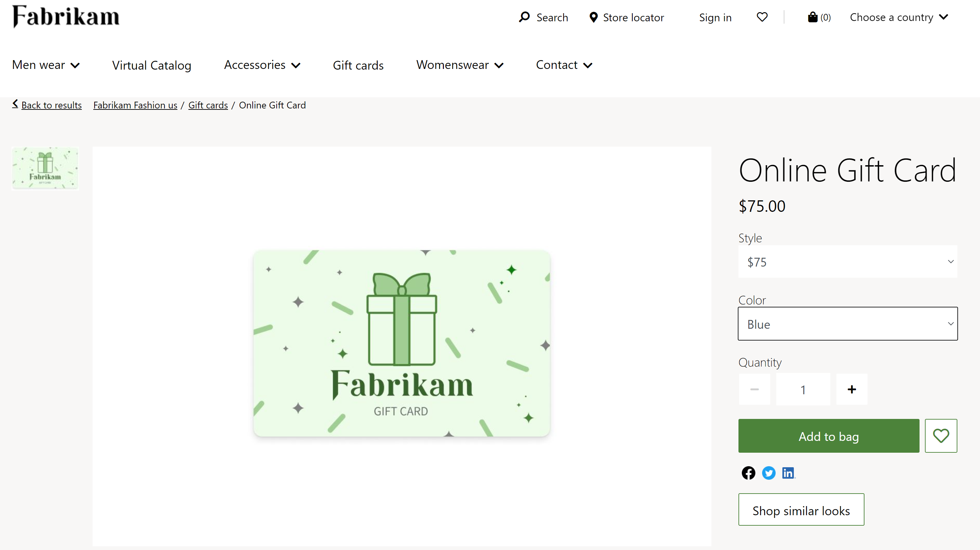Click the Add to bag button

(829, 436)
